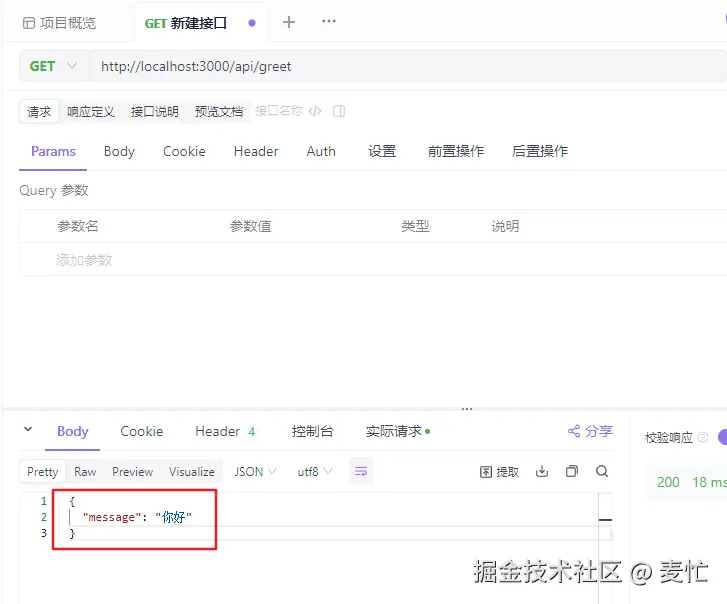Image resolution: width=727 pixels, height=604 pixels.
Task: Select the request Params tab
Action: pyautogui.click(x=53, y=151)
